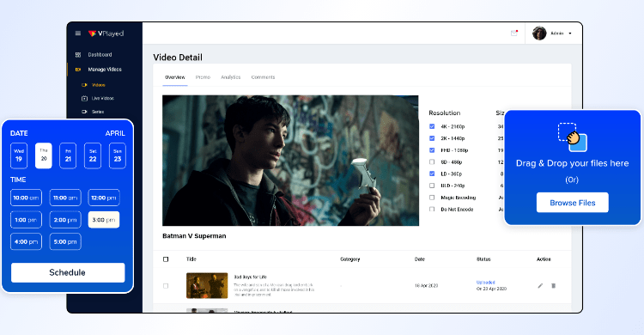Enable the Magic Encoding checkbox
644x335 pixels.
pos(432,198)
